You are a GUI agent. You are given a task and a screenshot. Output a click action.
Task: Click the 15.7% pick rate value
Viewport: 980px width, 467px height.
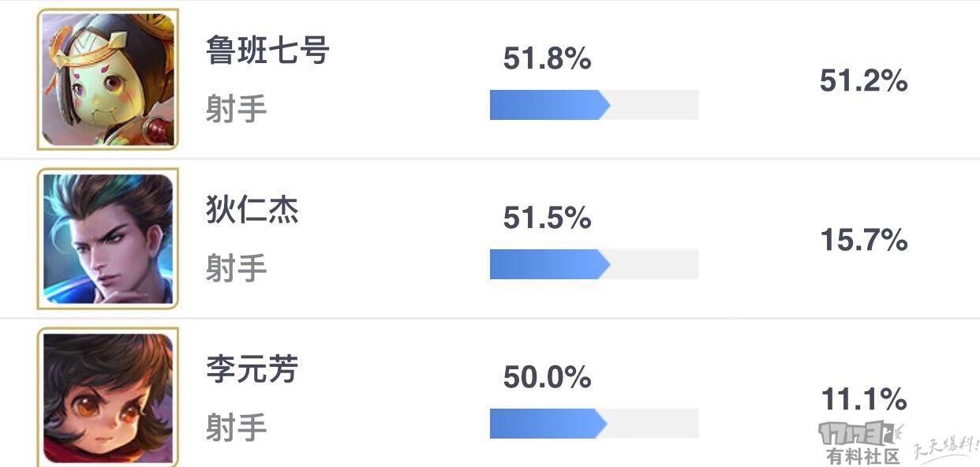pos(863,241)
